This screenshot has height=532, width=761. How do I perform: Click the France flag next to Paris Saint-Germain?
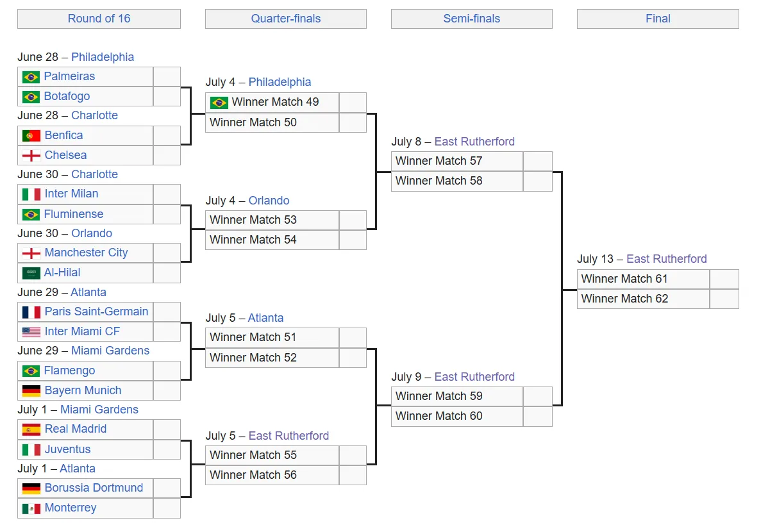[x=31, y=312]
